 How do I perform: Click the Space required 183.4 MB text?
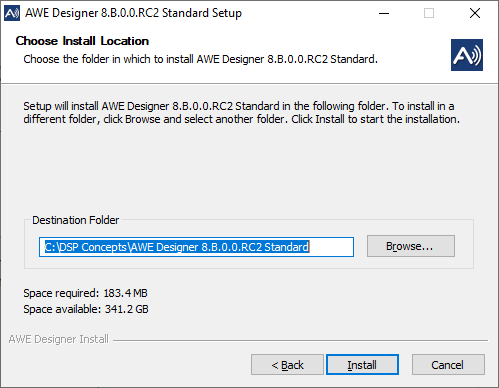(x=85, y=293)
